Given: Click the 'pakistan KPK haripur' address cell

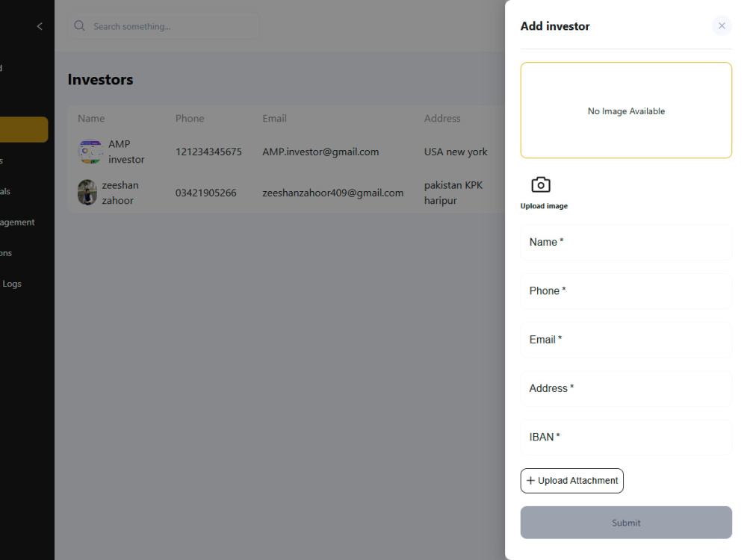Looking at the screenshot, I should (453, 193).
